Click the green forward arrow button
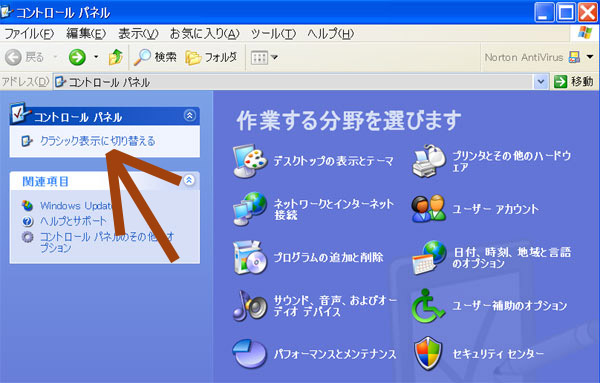This screenshot has width=600, height=383. (x=77, y=57)
